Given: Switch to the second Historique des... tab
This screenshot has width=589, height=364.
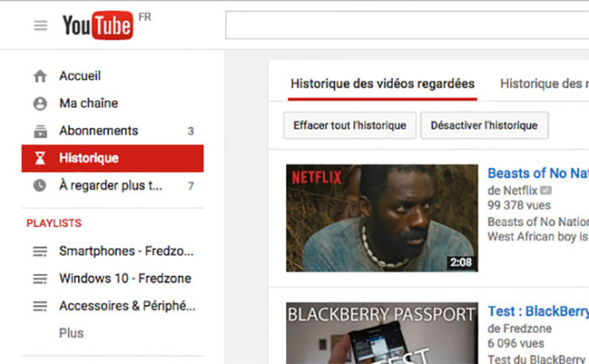Looking at the screenshot, I should (x=544, y=84).
